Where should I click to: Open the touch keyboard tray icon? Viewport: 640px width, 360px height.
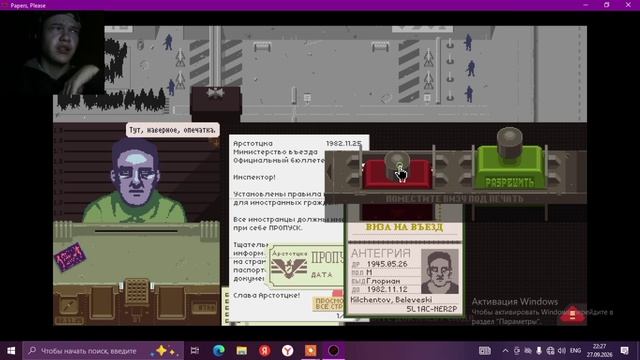click(484, 351)
